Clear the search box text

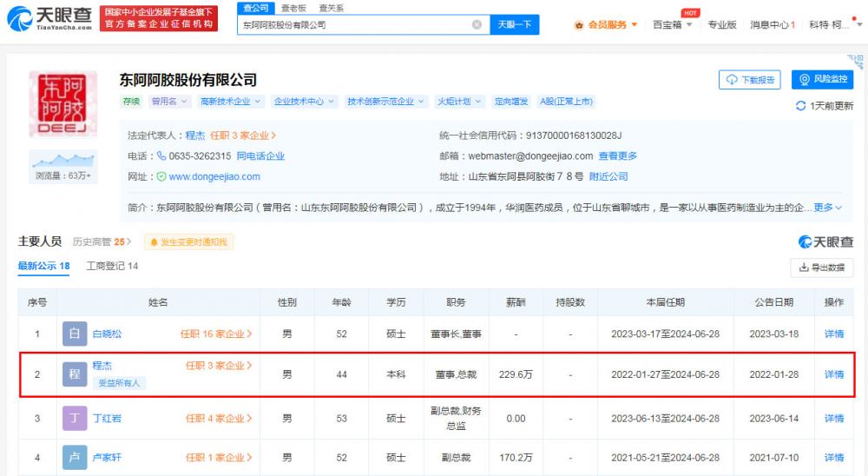pyautogui.click(x=477, y=24)
